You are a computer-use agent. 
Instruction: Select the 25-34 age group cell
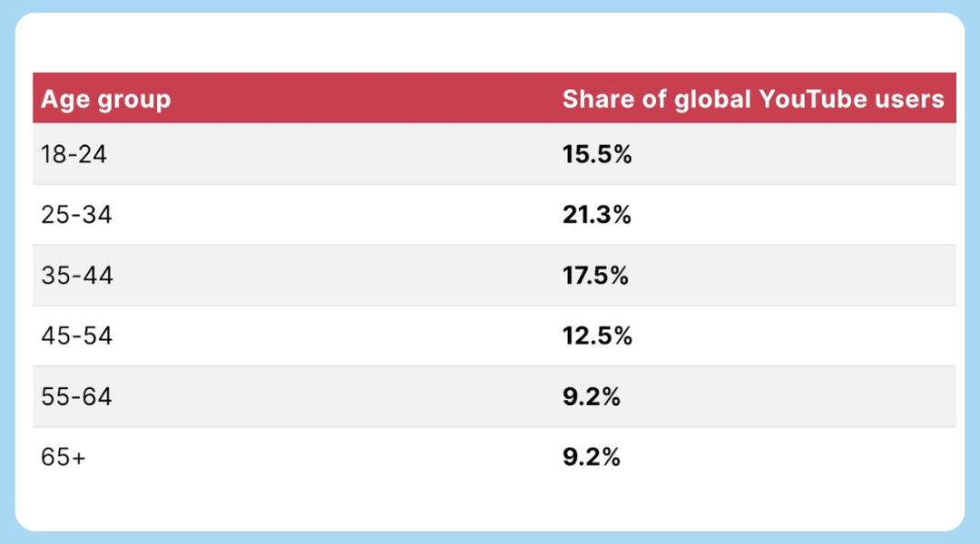tap(76, 215)
